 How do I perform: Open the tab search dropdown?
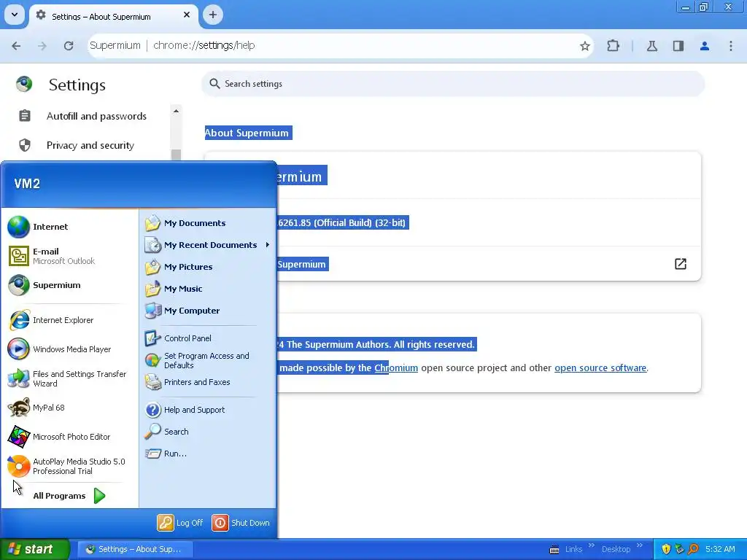tap(15, 15)
